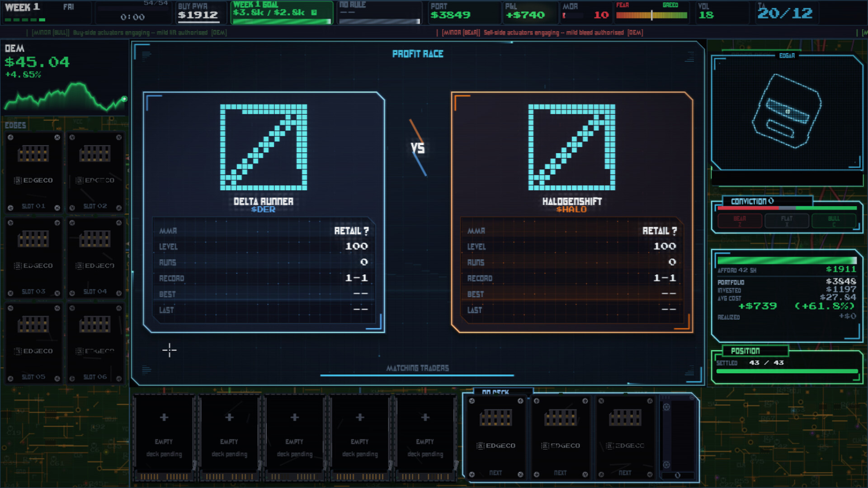Select the SLOT 03 edge card
Image resolution: width=868 pixels, height=488 pixels.
34,258
